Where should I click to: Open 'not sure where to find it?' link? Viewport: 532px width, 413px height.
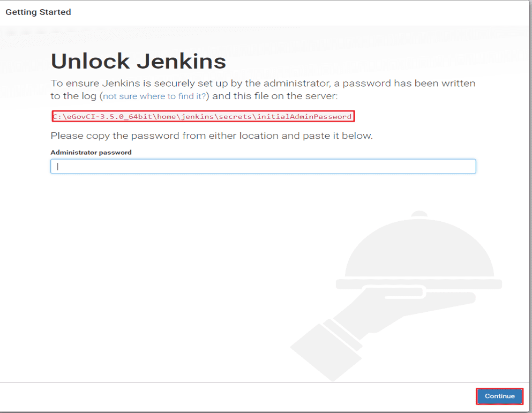click(154, 96)
